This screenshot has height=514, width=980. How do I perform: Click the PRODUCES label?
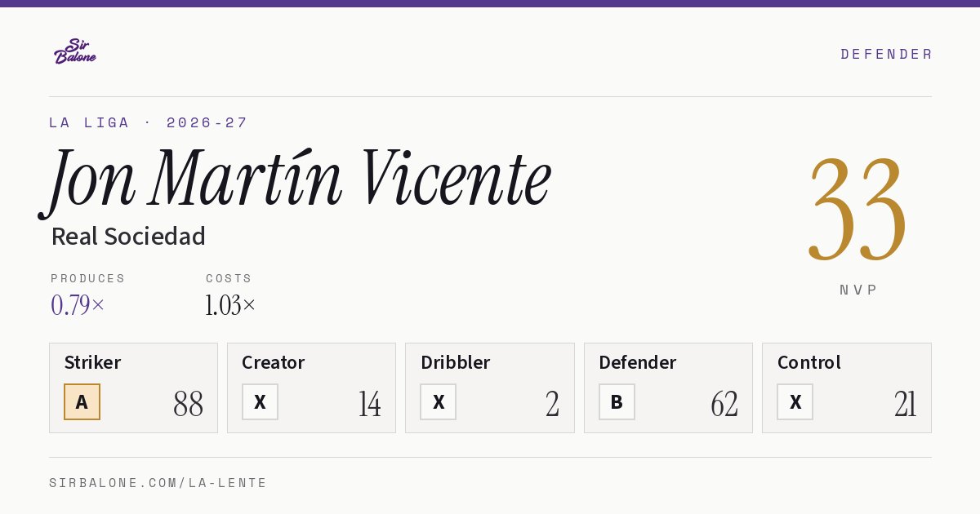(x=88, y=278)
